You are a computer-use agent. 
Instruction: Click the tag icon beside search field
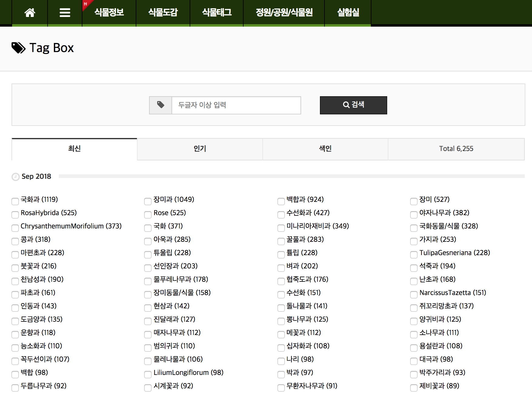point(161,105)
